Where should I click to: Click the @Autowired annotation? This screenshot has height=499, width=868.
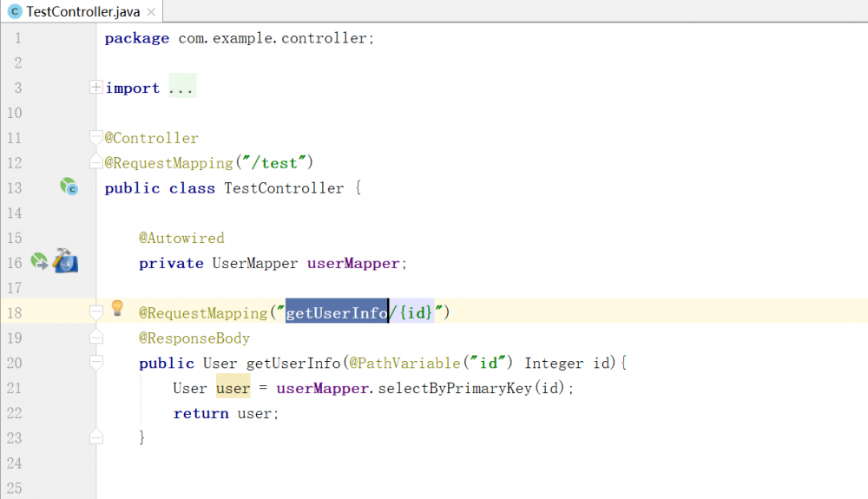click(181, 238)
